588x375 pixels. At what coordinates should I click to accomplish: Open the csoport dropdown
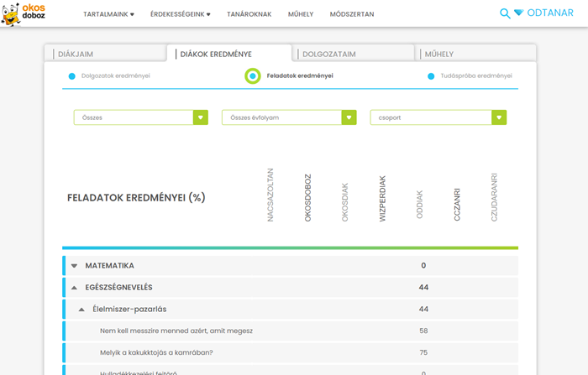tap(438, 117)
